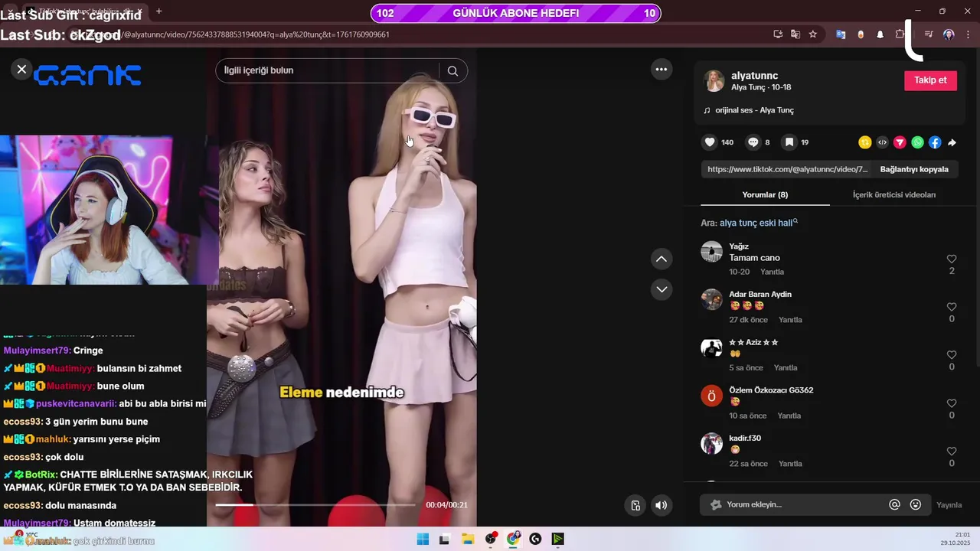Bookmark page with star icon
The width and height of the screenshot is (980, 551).
pyautogui.click(x=813, y=34)
